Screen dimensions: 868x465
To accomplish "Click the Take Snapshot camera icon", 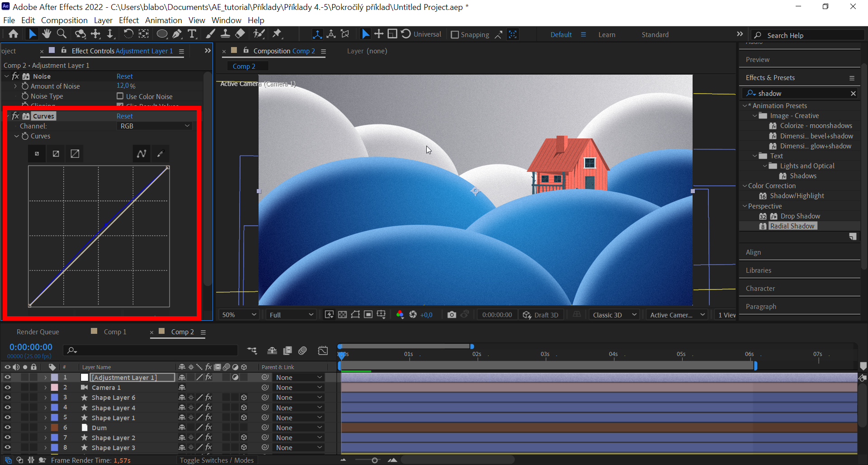I will tap(452, 314).
